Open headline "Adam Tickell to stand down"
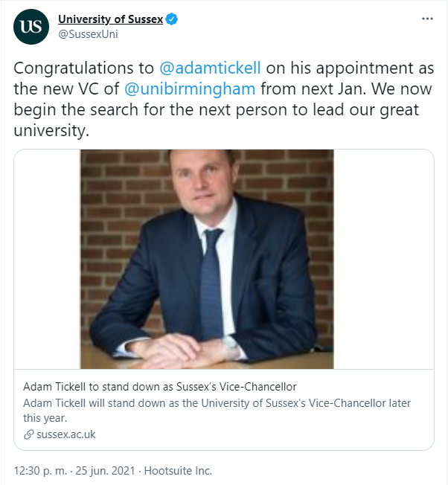The image size is (448, 485). click(160, 387)
